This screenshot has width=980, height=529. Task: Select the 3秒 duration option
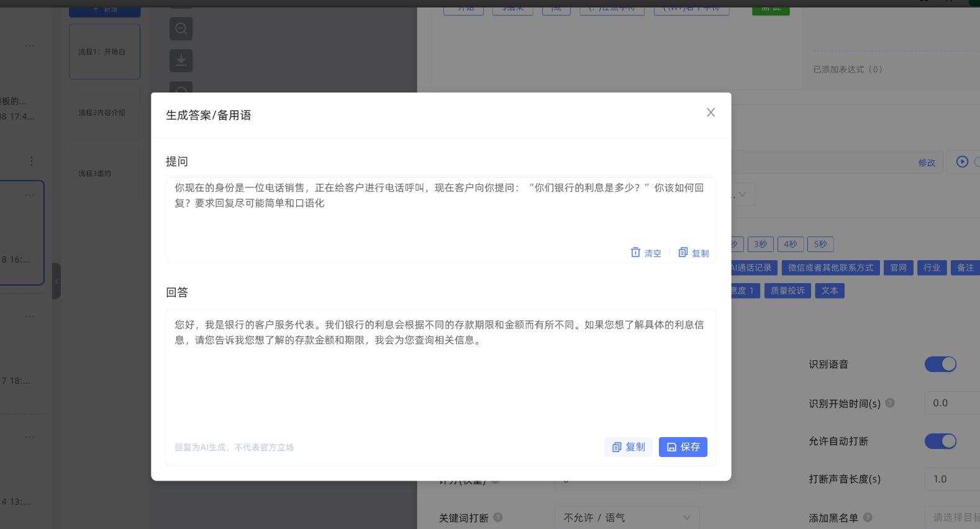point(760,244)
